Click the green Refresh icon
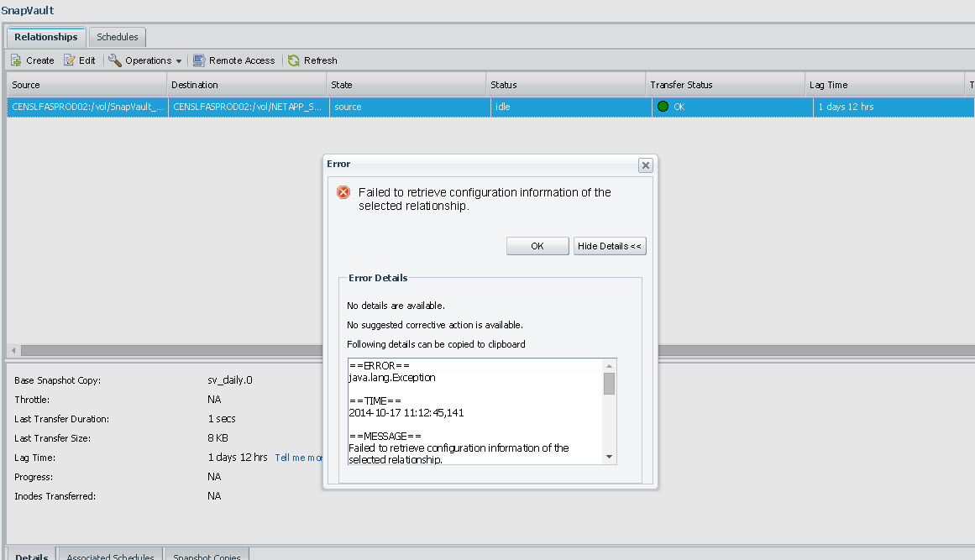Viewport: 975px width, 560px height. click(x=294, y=60)
